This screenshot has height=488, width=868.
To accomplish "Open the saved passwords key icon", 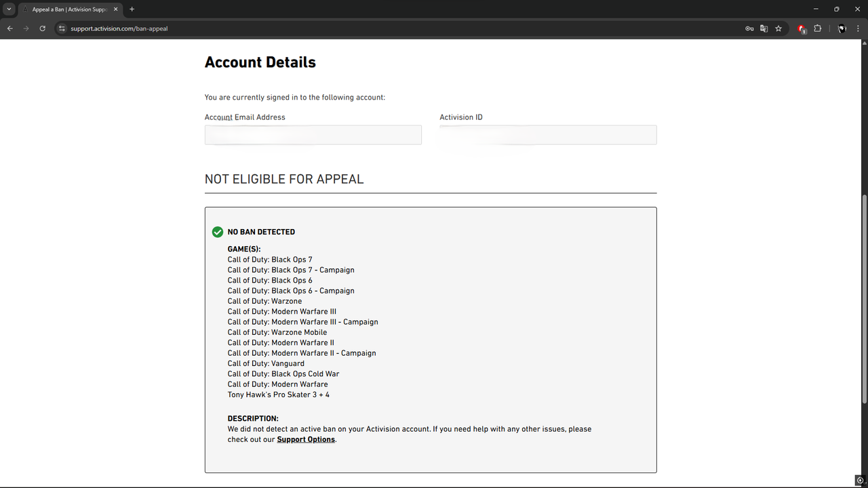I will click(749, 28).
